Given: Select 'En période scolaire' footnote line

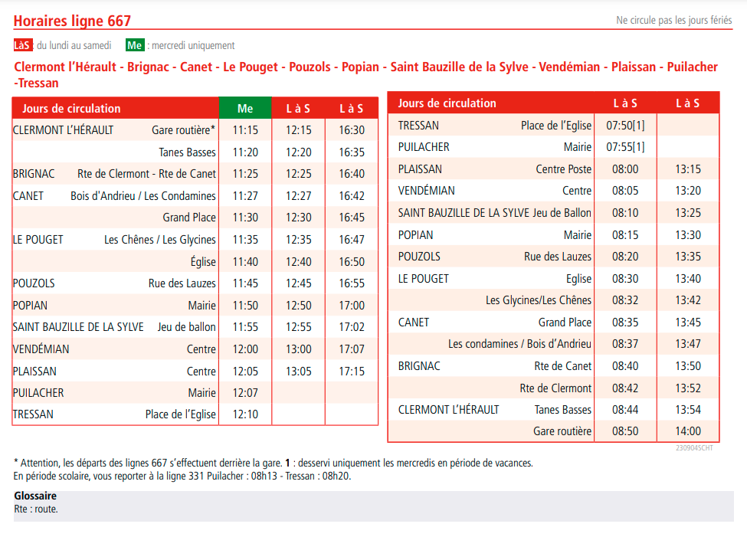Looking at the screenshot, I should 182,476.
